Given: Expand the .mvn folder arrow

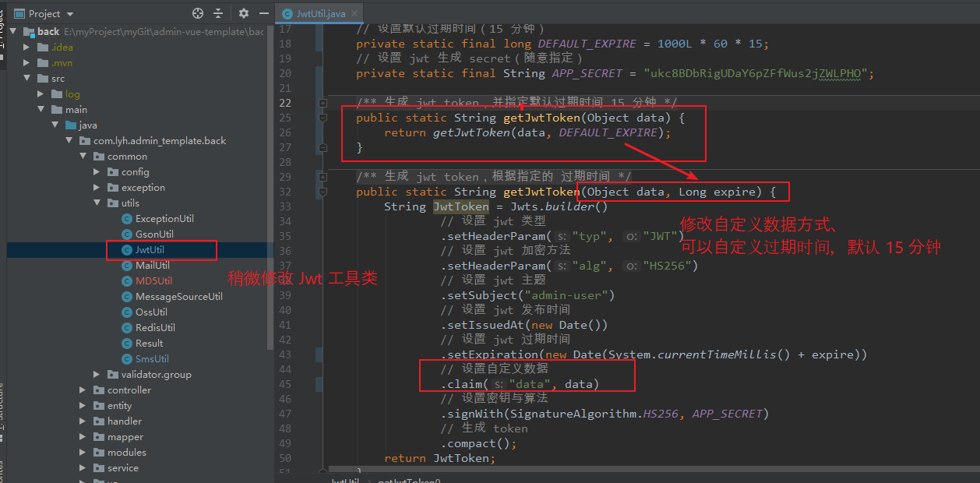Looking at the screenshot, I should pyautogui.click(x=27, y=63).
